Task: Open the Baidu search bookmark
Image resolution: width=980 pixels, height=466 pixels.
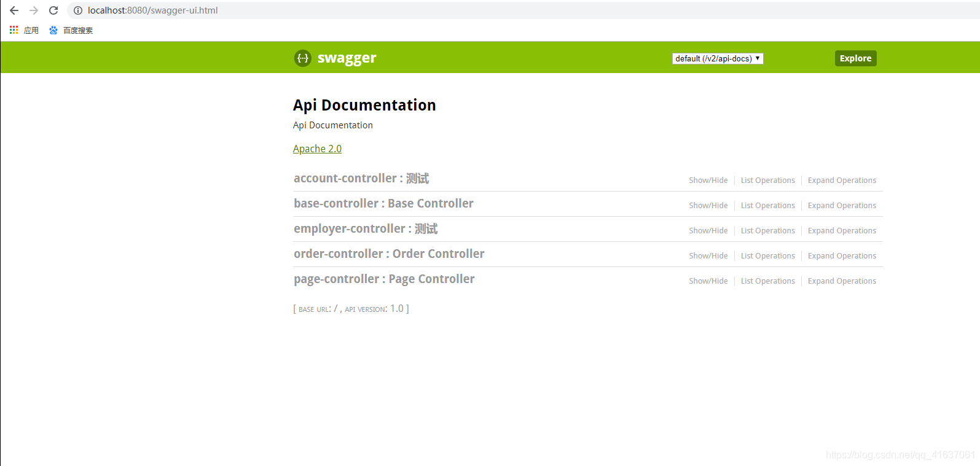Action: tap(71, 30)
